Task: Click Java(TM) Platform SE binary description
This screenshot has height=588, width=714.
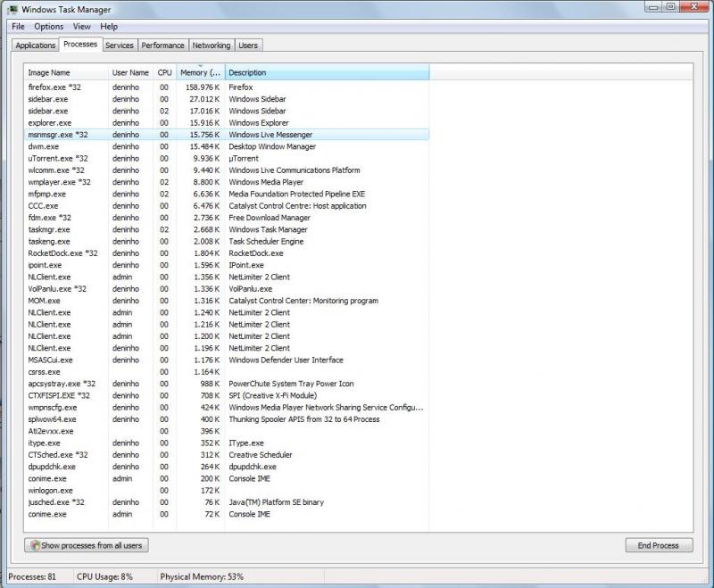Action: (276, 502)
